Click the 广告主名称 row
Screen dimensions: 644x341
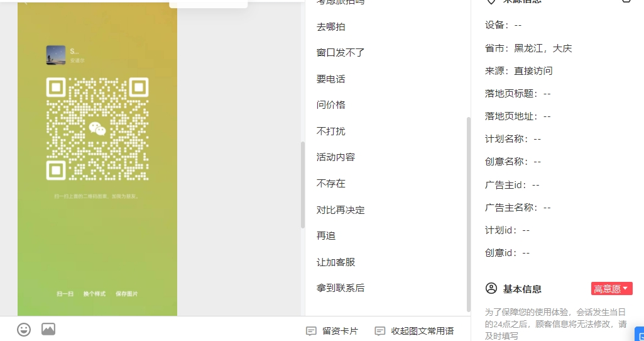[x=518, y=208]
